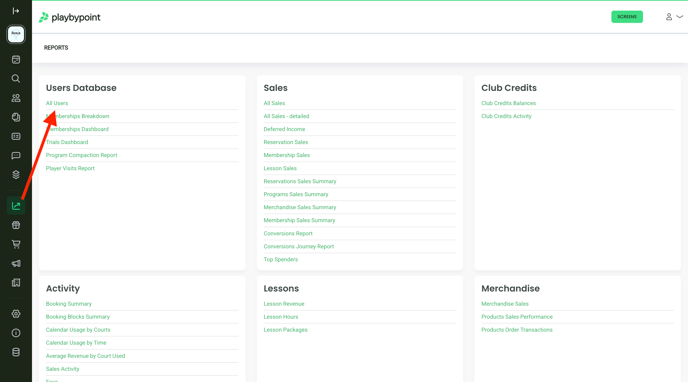Viewport: 688px width, 382px height.
Task: Open Merchandise Sales Summary report
Action: click(300, 207)
